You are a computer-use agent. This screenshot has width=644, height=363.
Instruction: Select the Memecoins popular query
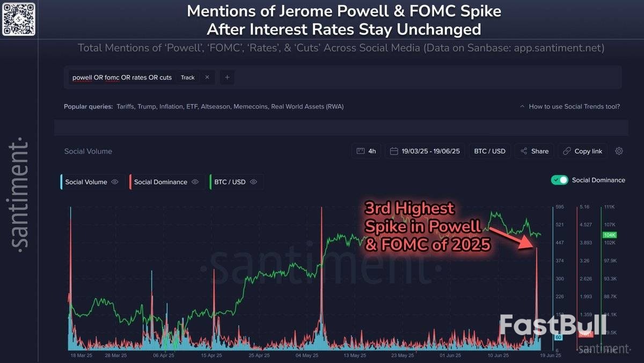tap(251, 106)
